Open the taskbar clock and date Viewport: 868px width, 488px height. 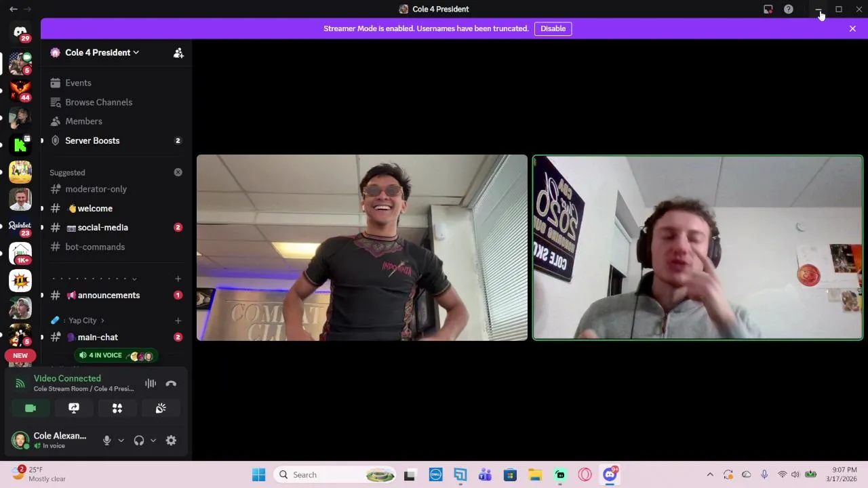843,474
